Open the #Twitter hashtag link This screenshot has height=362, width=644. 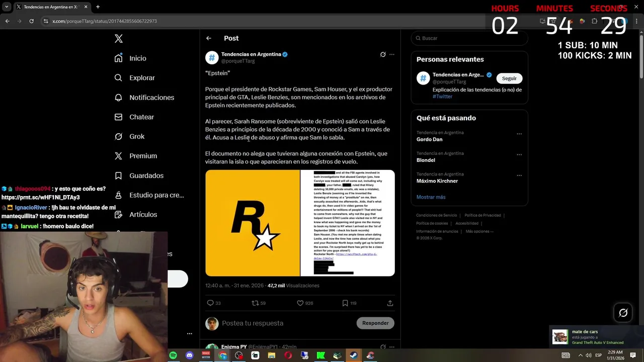click(442, 97)
